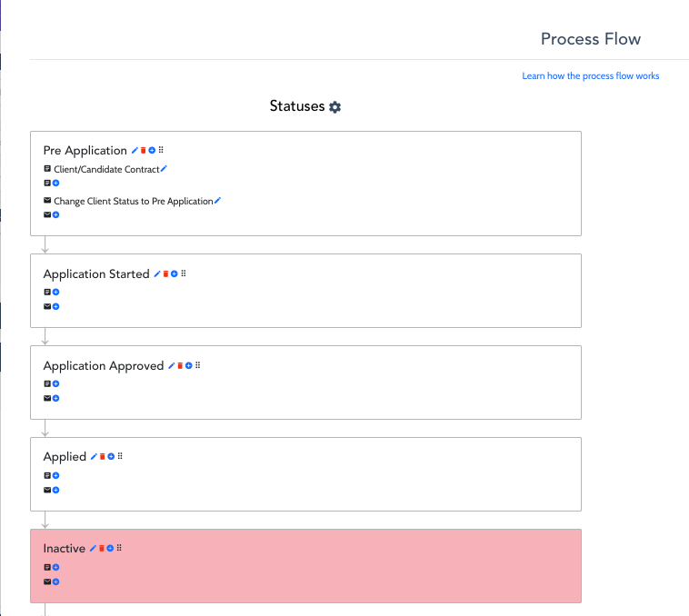
Task: Open 'Learn how the process flow works'
Action: [590, 76]
